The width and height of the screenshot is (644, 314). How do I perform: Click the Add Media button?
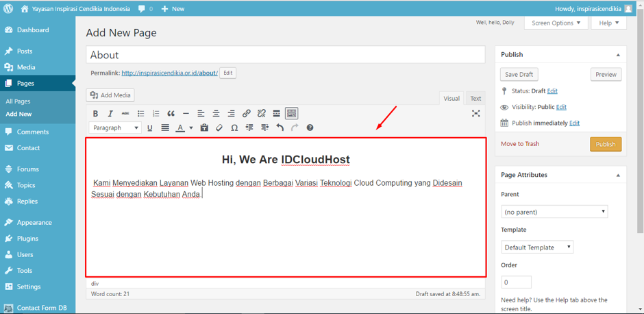[x=110, y=95]
